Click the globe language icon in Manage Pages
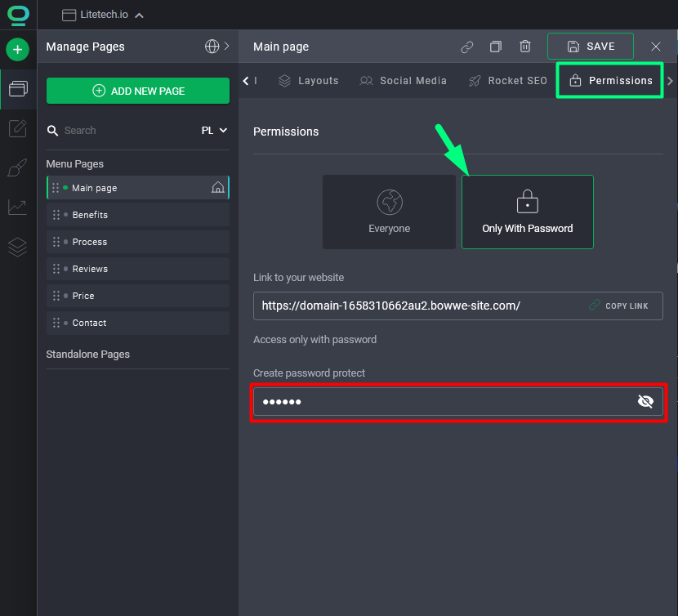678x616 pixels. (212, 47)
